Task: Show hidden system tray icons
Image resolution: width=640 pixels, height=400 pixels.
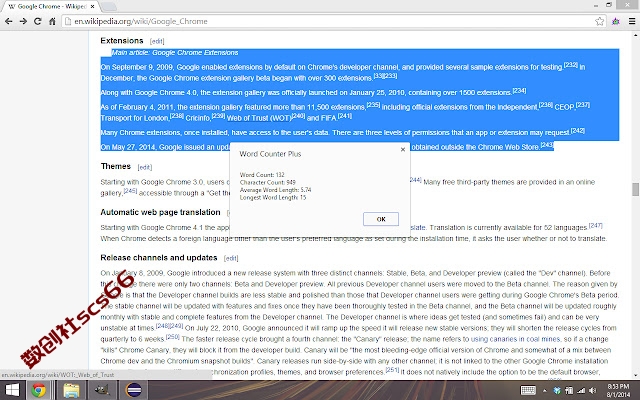Action: [544, 391]
